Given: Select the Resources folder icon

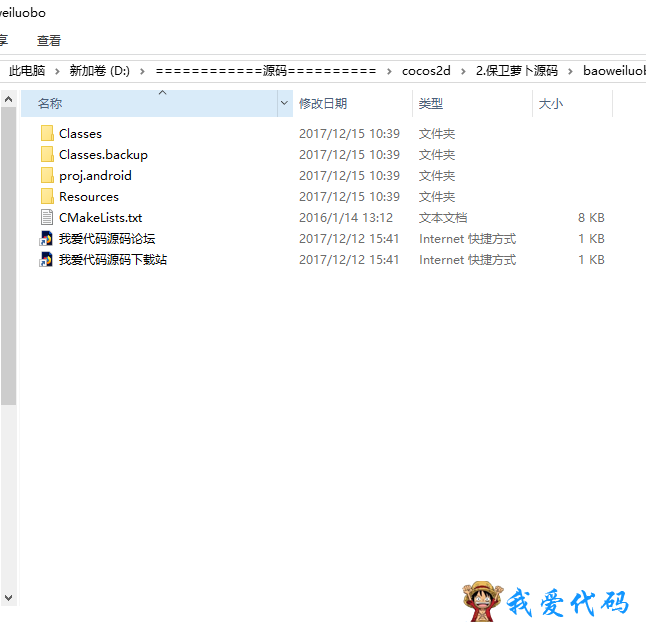Looking at the screenshot, I should (x=47, y=196).
